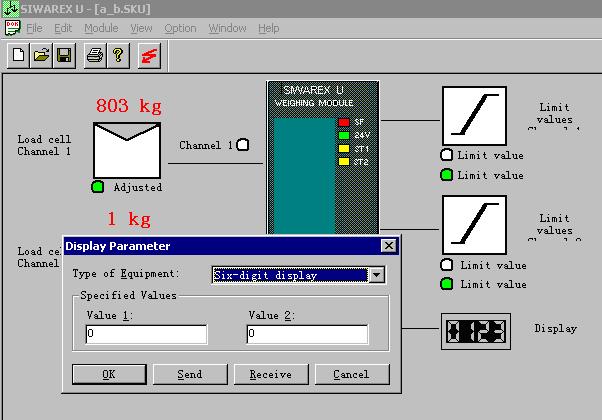Click Cancel in Display Parameter dialog
The width and height of the screenshot is (602, 420).
pos(352,374)
